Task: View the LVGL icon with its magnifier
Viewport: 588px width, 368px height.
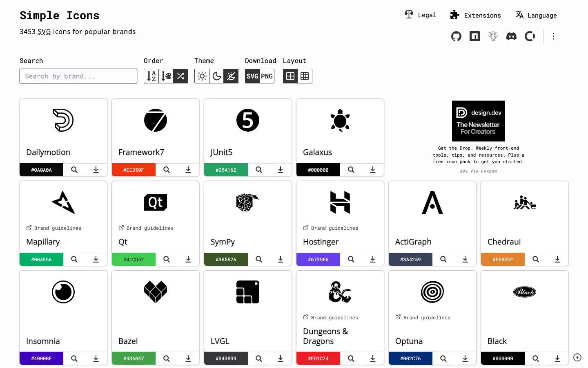Action: coord(259,359)
